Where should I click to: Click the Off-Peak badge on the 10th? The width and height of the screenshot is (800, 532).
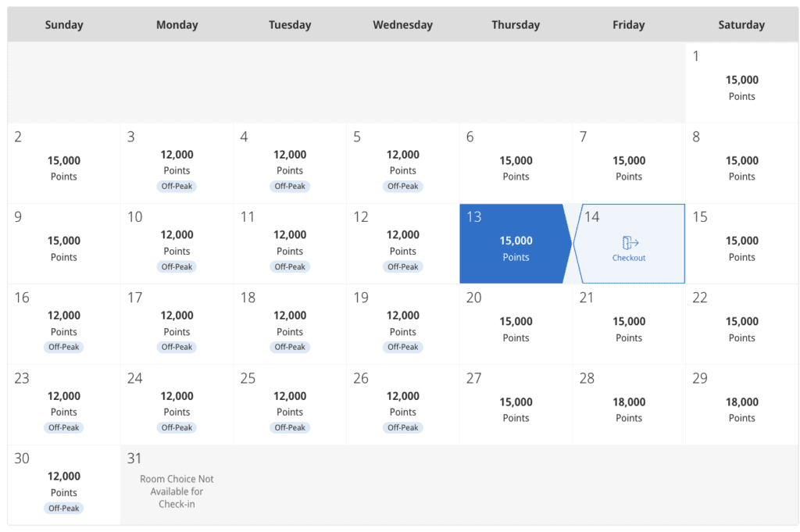[x=177, y=267]
